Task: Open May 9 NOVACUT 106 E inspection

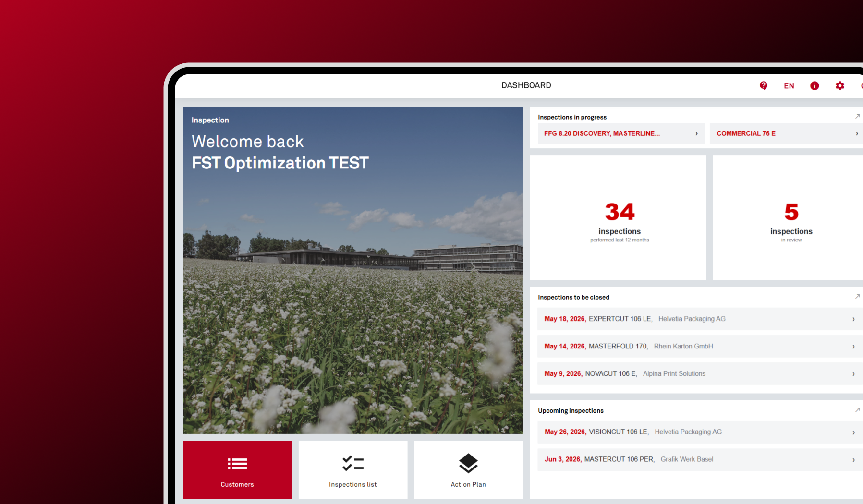Action: [x=700, y=373]
